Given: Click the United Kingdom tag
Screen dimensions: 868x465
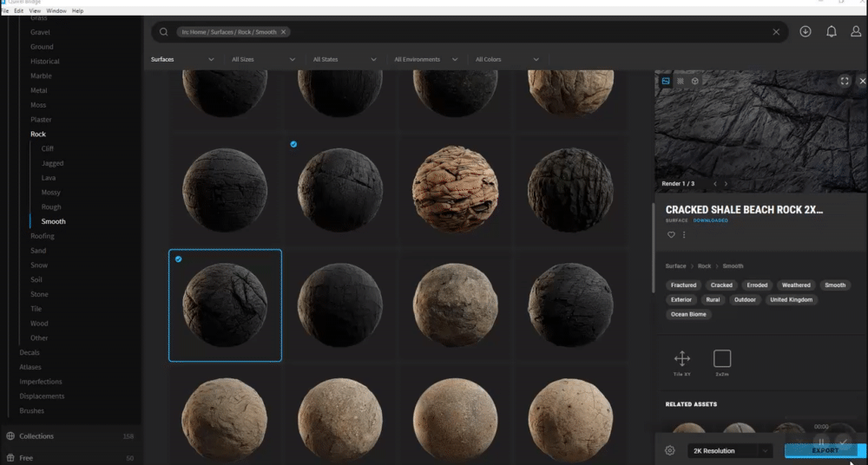Looking at the screenshot, I should [791, 299].
